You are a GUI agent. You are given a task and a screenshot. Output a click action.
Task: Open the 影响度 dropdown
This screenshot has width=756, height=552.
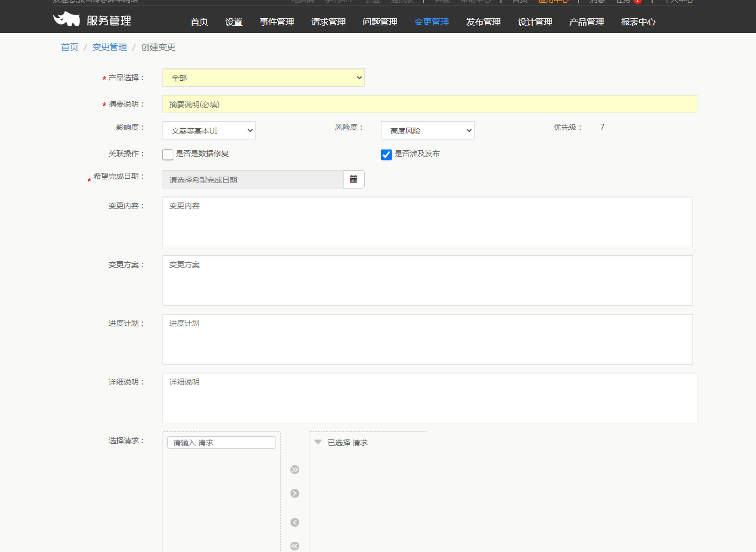click(209, 130)
